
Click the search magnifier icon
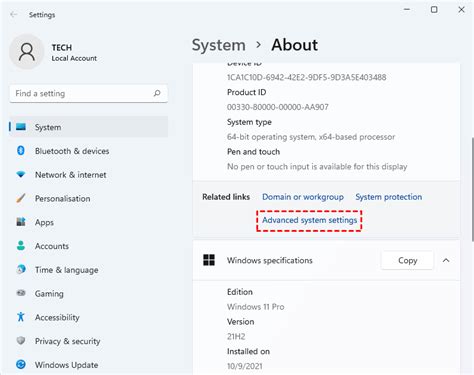coord(157,93)
